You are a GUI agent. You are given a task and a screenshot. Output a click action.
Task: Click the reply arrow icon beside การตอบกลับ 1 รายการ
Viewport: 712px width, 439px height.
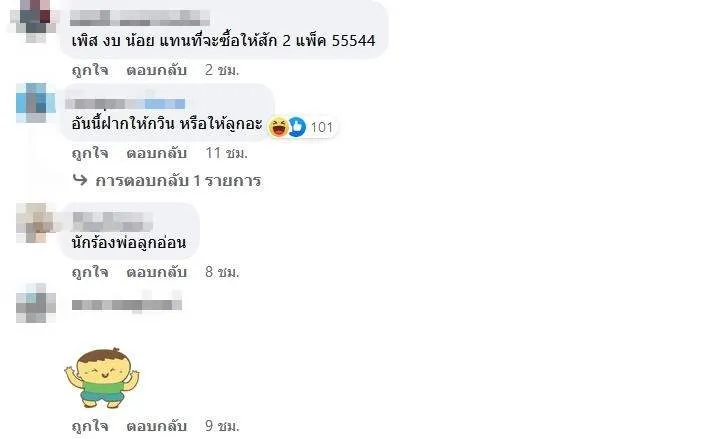tap(80, 180)
